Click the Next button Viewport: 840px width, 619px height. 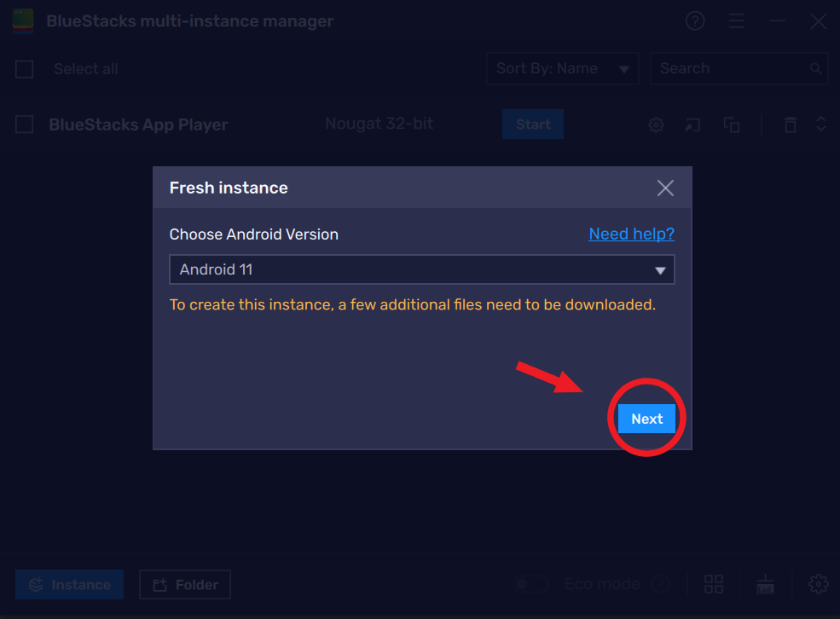tap(646, 419)
